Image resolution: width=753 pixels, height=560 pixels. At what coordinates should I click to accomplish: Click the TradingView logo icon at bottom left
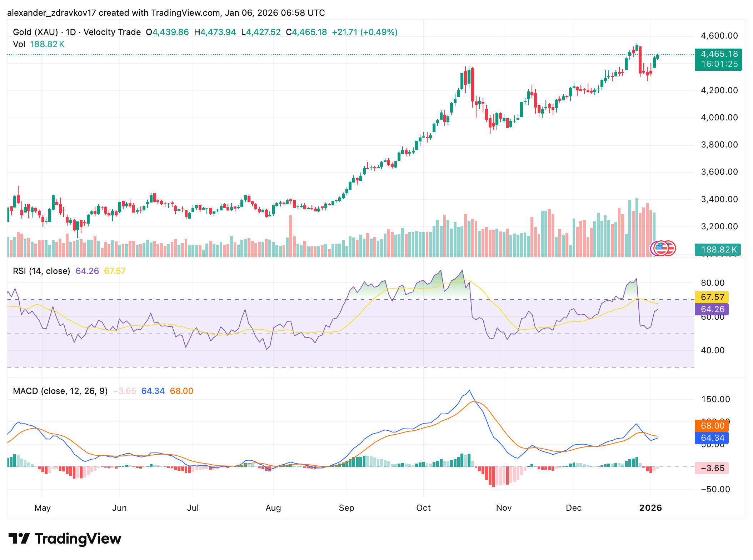click(x=19, y=539)
